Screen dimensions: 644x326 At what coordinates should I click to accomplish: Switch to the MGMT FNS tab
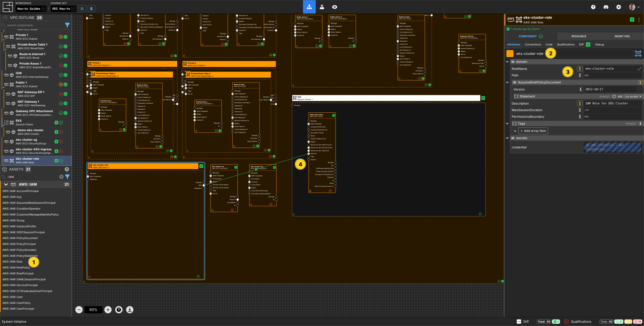point(622,36)
